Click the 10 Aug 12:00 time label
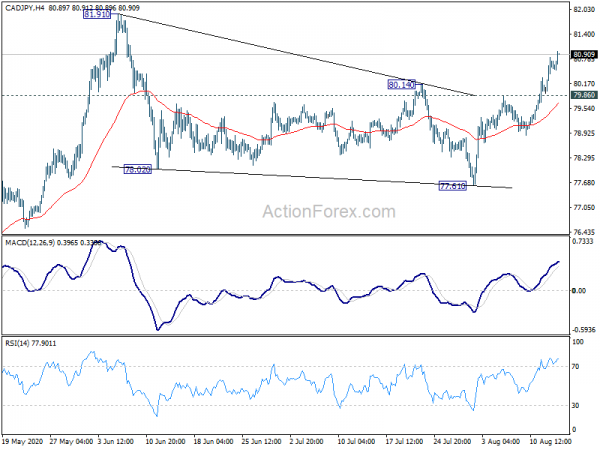The image size is (600, 450). click(550, 441)
